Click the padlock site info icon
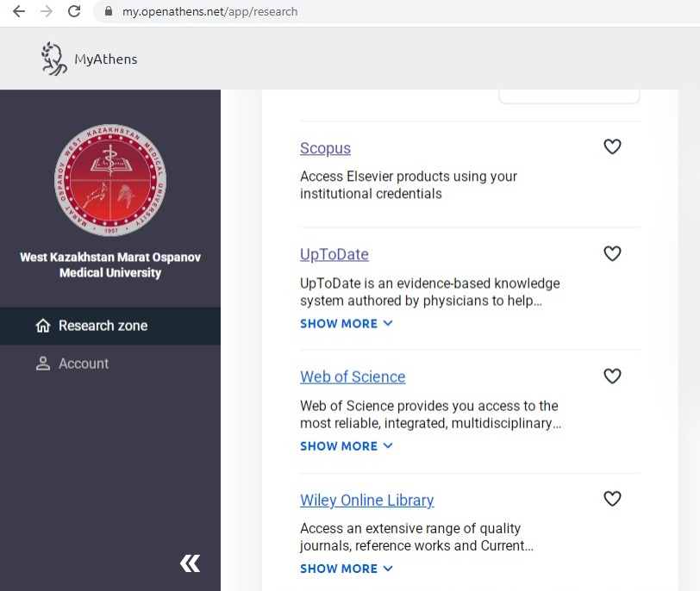This screenshot has height=591, width=700. pyautogui.click(x=109, y=12)
